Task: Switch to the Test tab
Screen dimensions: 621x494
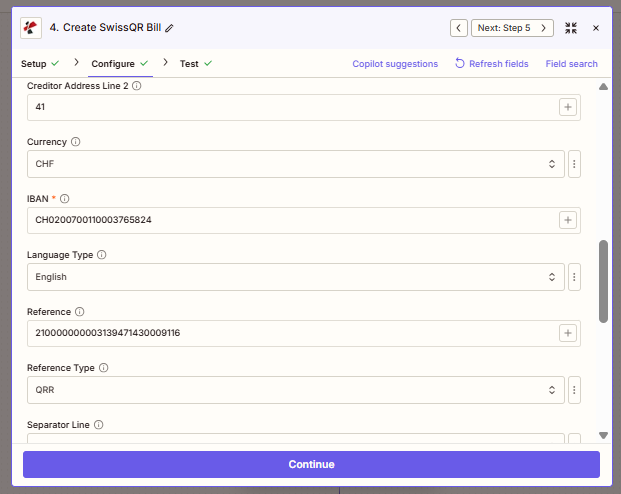Action: (189, 64)
